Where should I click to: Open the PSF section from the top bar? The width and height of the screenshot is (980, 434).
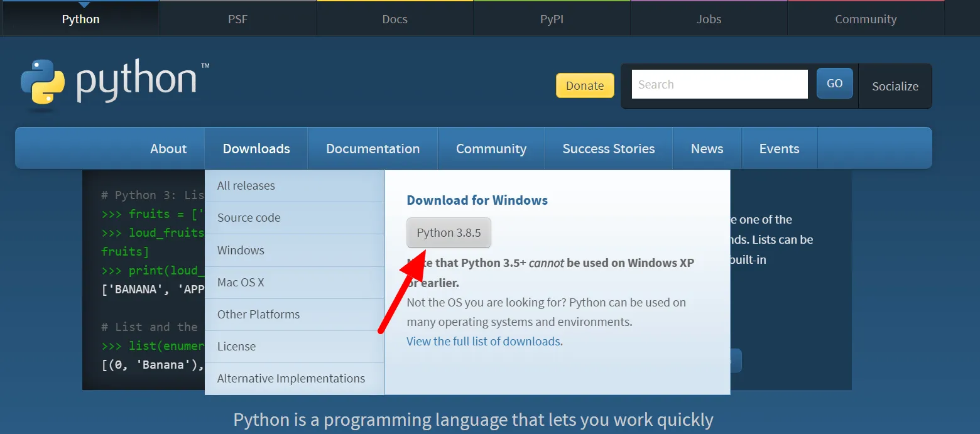pyautogui.click(x=237, y=19)
